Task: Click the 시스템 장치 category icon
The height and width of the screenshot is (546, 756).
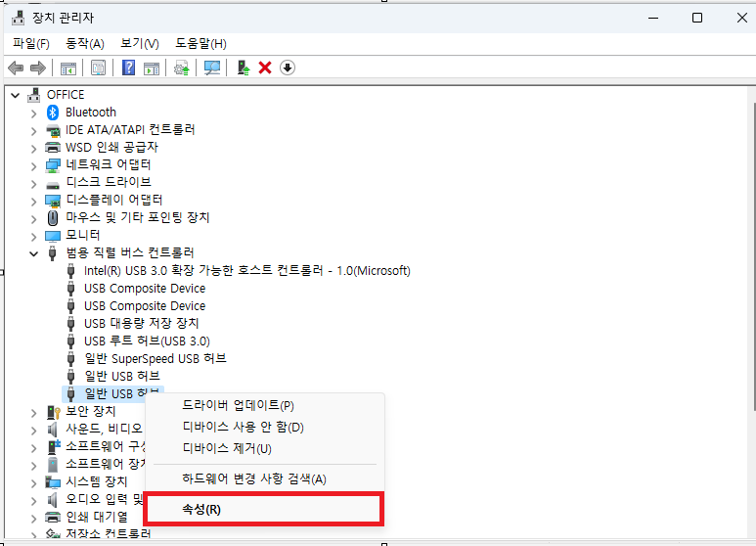Action: click(x=53, y=481)
